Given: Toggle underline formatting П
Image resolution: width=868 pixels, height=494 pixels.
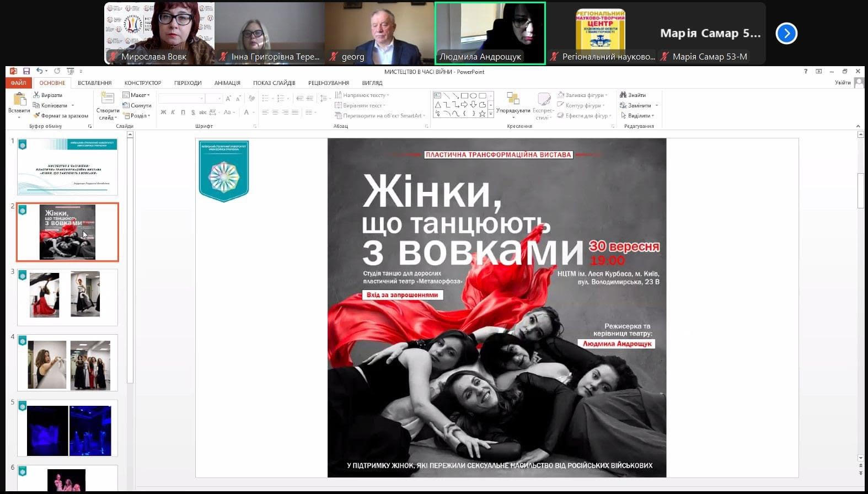Looking at the screenshot, I should click(x=183, y=112).
